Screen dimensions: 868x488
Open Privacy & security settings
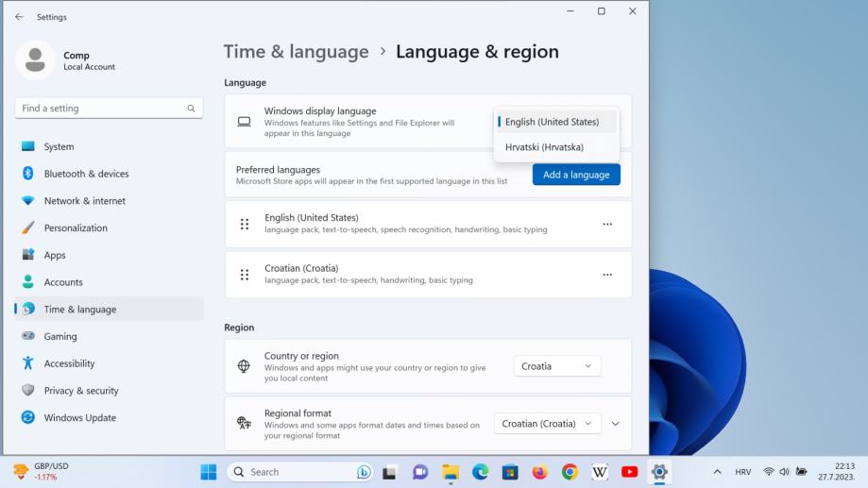coord(109,391)
